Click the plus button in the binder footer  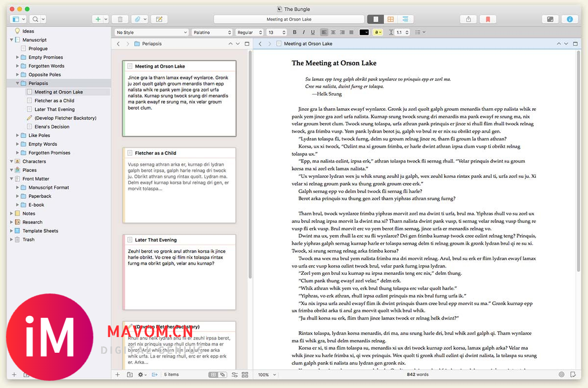[x=14, y=375]
